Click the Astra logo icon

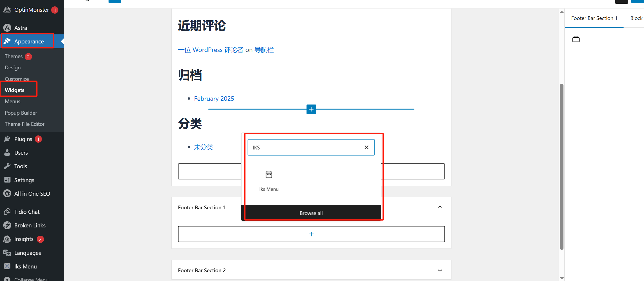point(7,28)
